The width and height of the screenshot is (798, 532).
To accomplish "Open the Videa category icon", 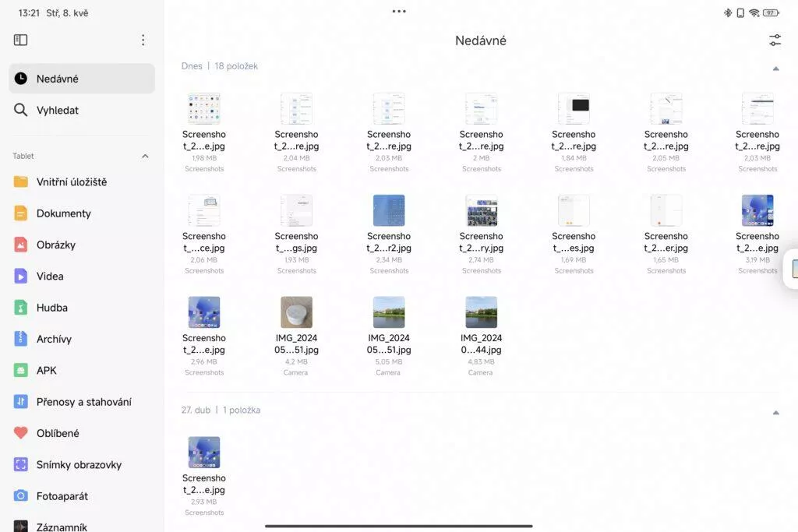I will (x=20, y=277).
